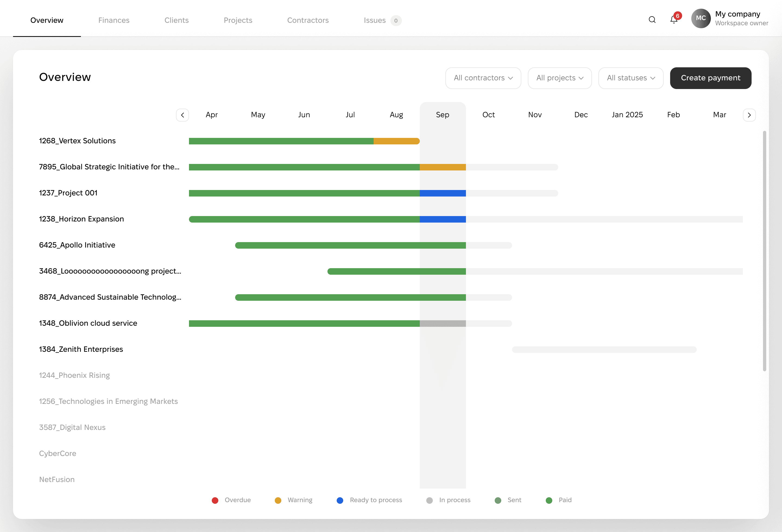Click the red Overdue legend dot
Viewport: 782px width, 532px height.
pyautogui.click(x=215, y=501)
